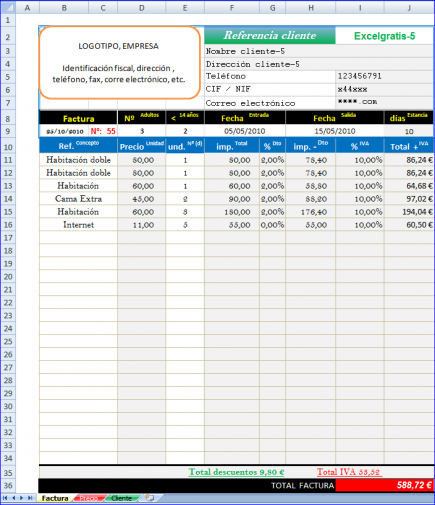Click the Excelgratis-5 client reference cell
This screenshot has width=435, height=505.
[x=384, y=36]
